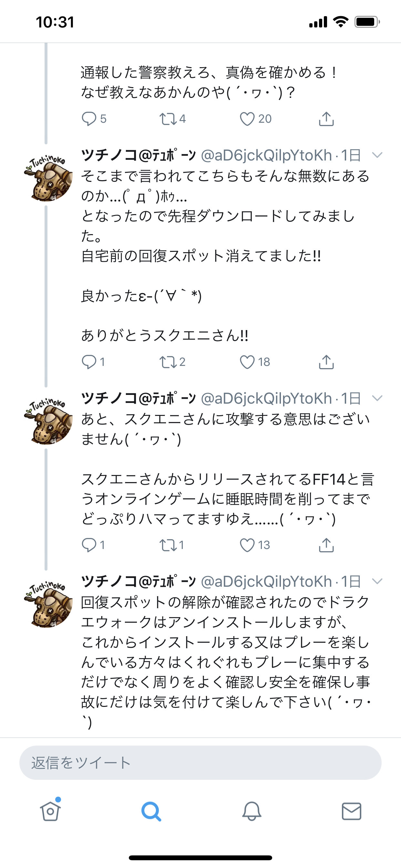
Task: Like the tweet with 20 likes
Action: (x=247, y=119)
